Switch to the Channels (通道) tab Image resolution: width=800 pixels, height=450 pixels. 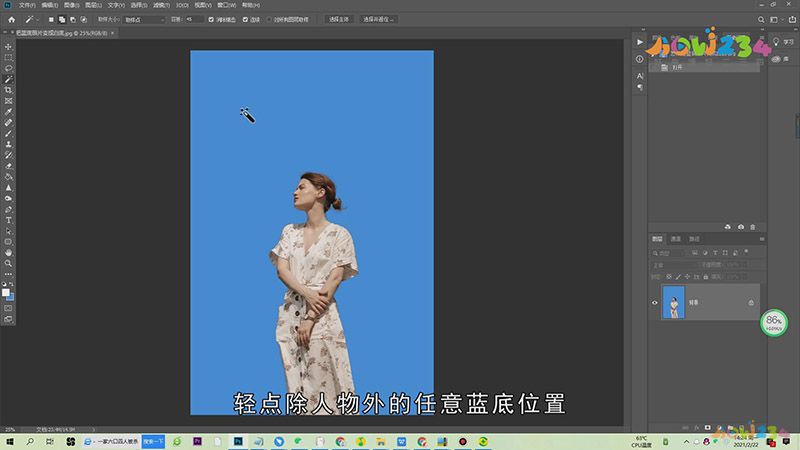click(x=676, y=239)
